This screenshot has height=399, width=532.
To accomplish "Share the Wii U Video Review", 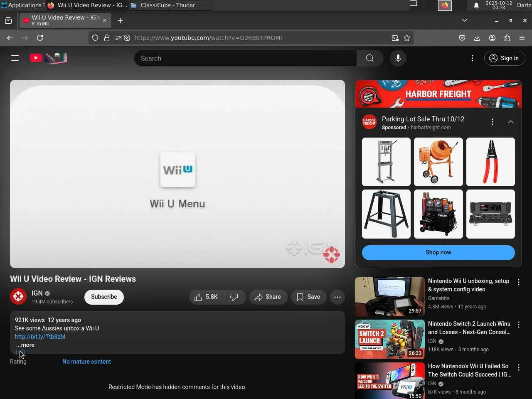I will point(268,297).
